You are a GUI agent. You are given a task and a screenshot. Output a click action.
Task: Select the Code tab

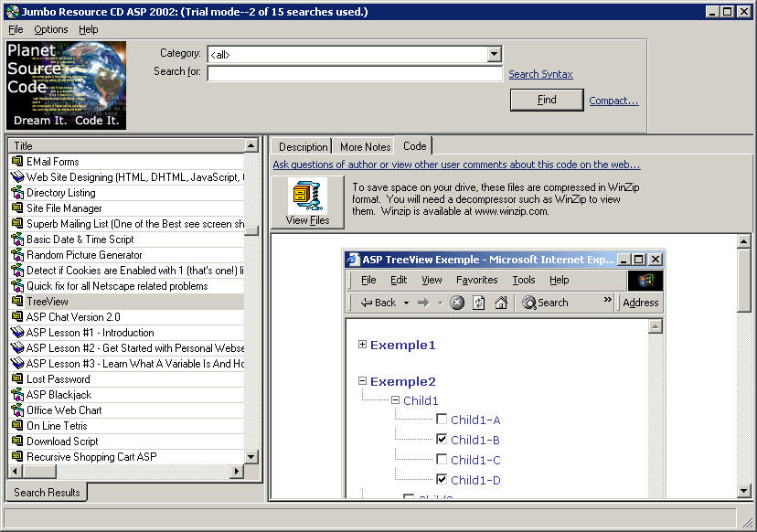414,145
